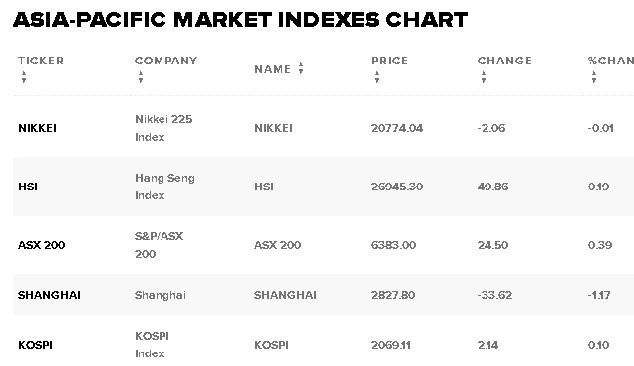
Task: Click the PRICE column header
Action: [389, 61]
